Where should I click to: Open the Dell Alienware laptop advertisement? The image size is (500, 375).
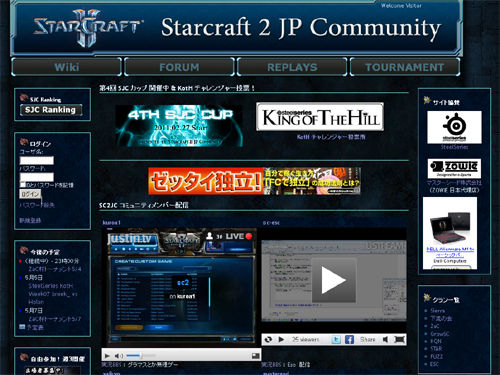pyautogui.click(x=450, y=229)
